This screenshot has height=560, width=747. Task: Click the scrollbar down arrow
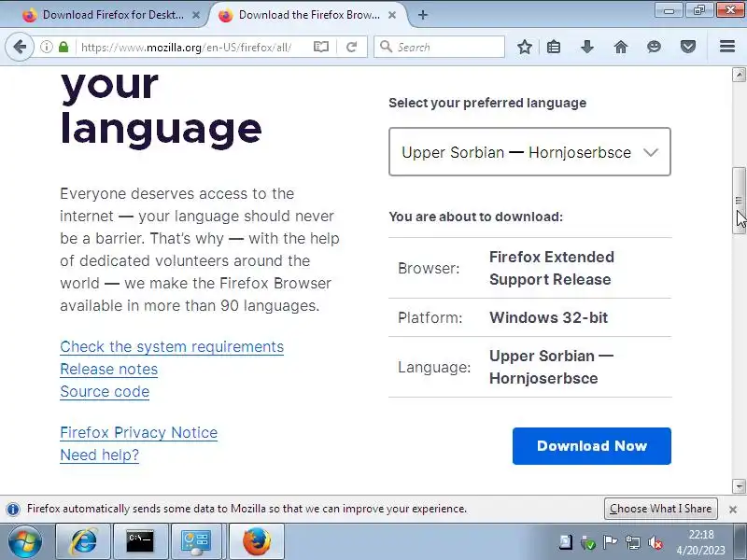[x=739, y=486]
